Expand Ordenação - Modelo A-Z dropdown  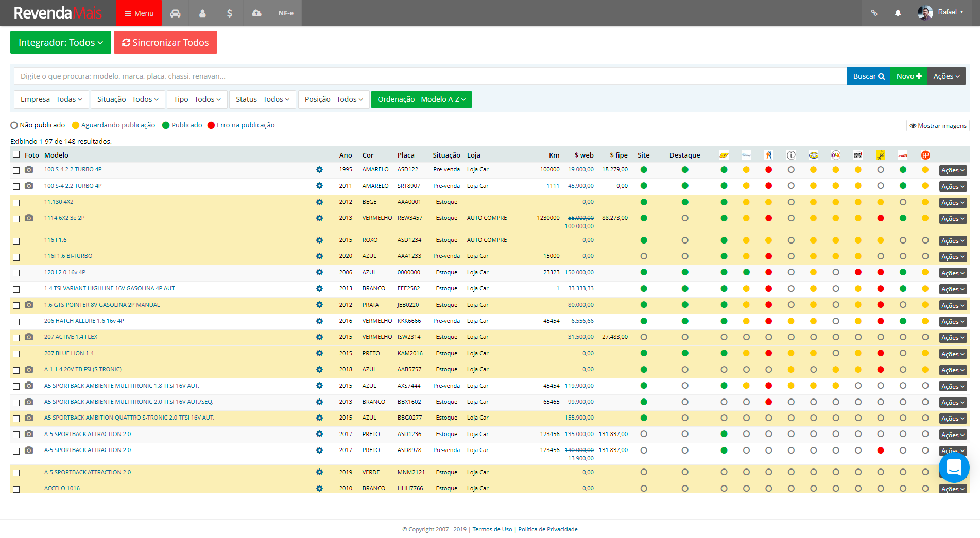point(421,99)
